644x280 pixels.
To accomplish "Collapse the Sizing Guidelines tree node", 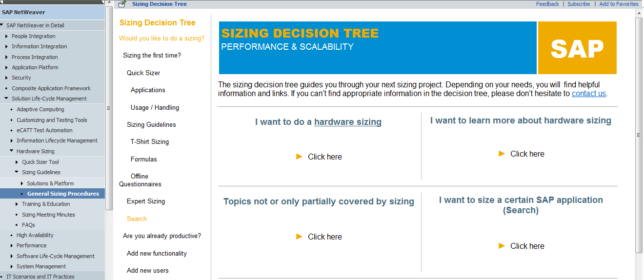I will coord(17,172).
